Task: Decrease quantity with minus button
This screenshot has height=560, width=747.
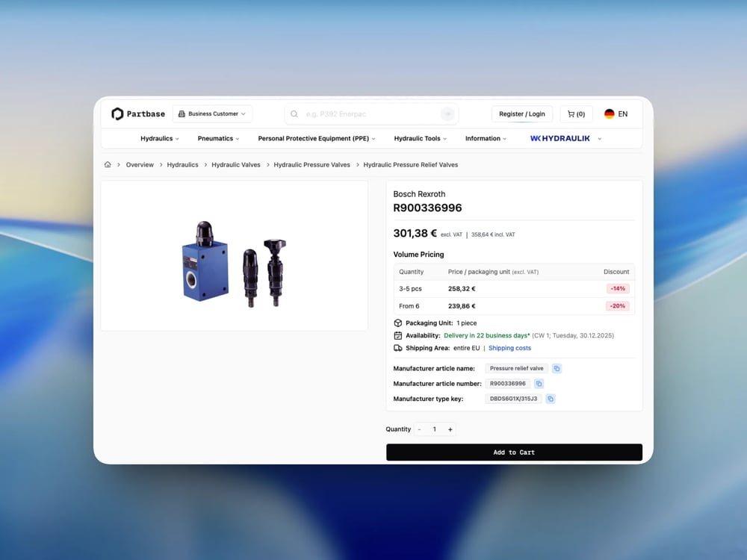Action: click(420, 429)
